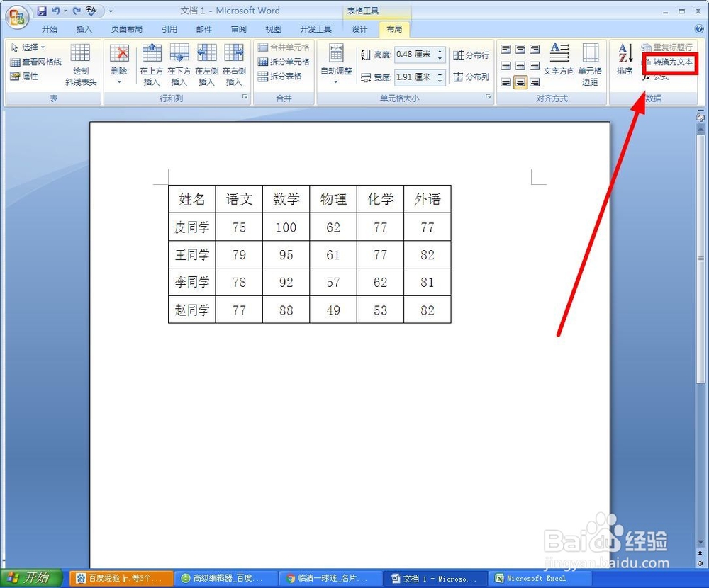
Task: Click the Insert Right (在右侧插入) icon
Action: (x=234, y=53)
